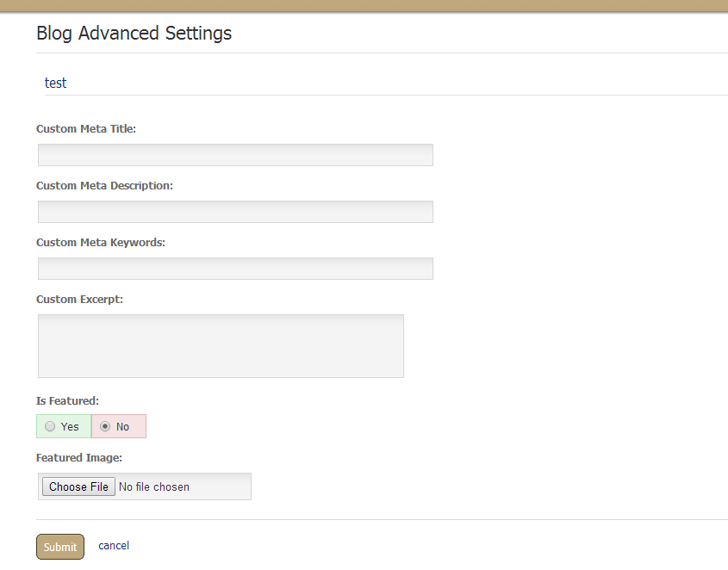Viewport: 728px width, 570px height.
Task: Click the Custom Meta Description label
Action: [104, 186]
